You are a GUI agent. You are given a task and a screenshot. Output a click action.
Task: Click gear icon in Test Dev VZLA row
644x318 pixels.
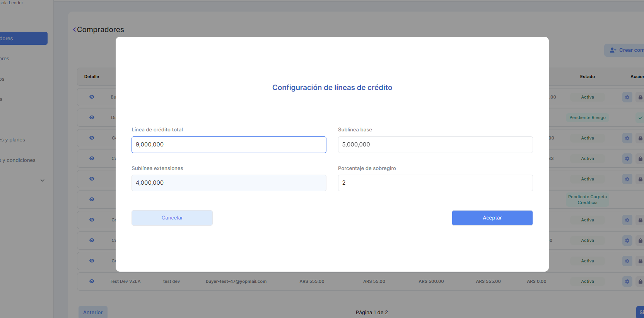[x=627, y=281]
